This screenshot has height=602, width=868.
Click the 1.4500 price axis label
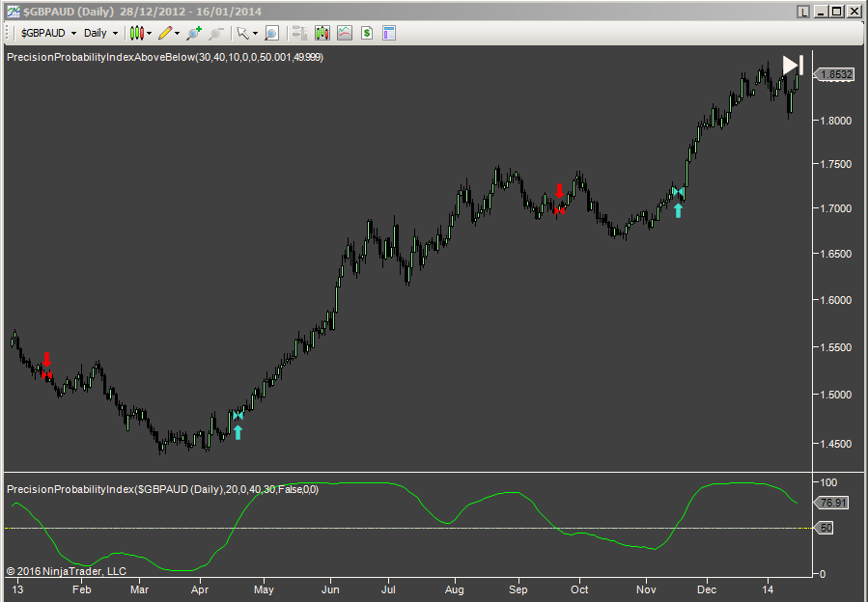[x=836, y=444]
